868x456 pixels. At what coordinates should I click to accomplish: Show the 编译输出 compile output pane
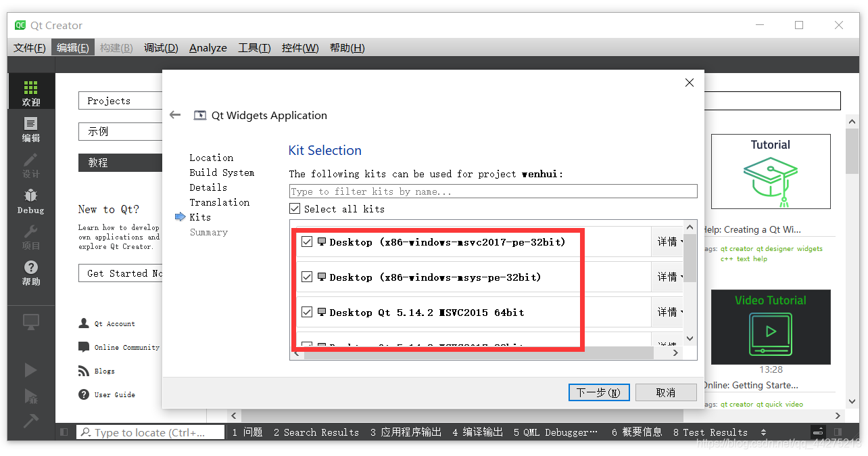point(477,432)
